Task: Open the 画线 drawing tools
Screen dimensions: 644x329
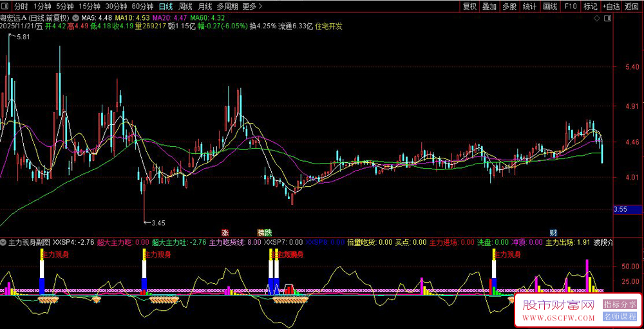Action: (x=549, y=6)
